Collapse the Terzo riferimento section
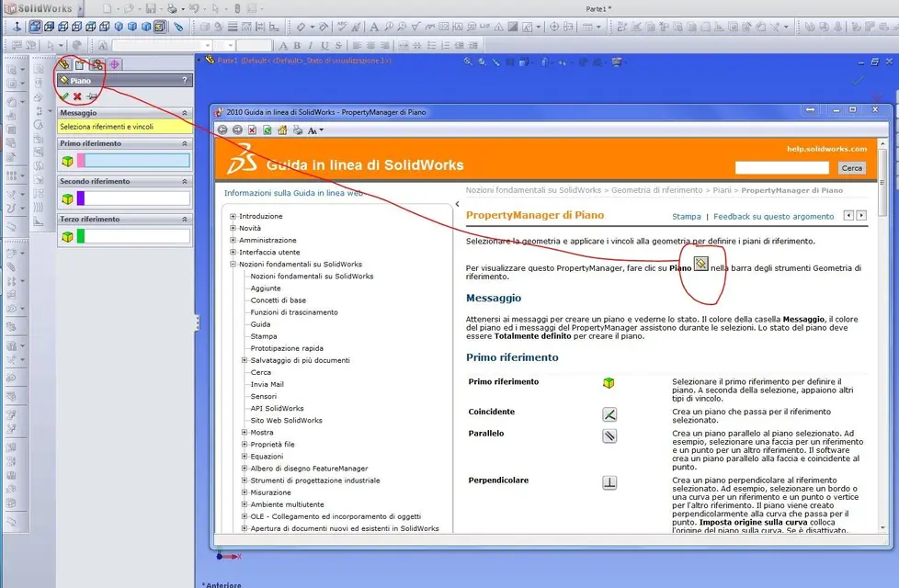Image resolution: width=899 pixels, height=588 pixels. 185,219
